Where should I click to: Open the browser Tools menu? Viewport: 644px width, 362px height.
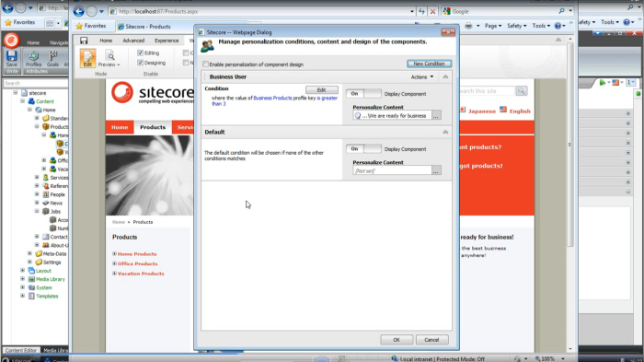tap(541, 26)
